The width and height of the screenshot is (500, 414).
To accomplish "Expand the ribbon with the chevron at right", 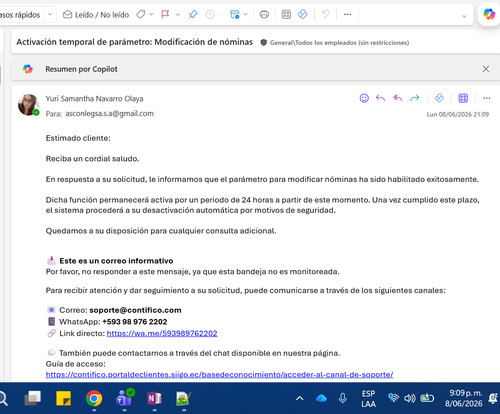I will (464, 16).
